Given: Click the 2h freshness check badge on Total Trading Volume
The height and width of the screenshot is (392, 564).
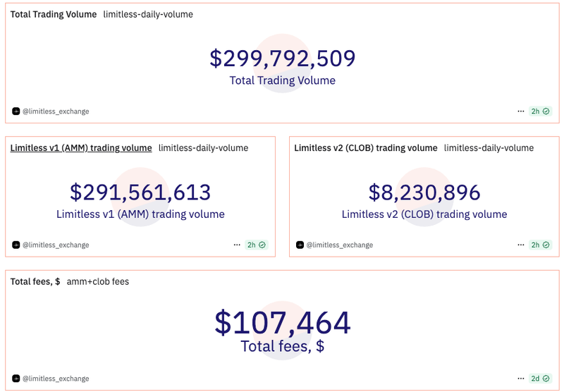Looking at the screenshot, I should tap(541, 111).
